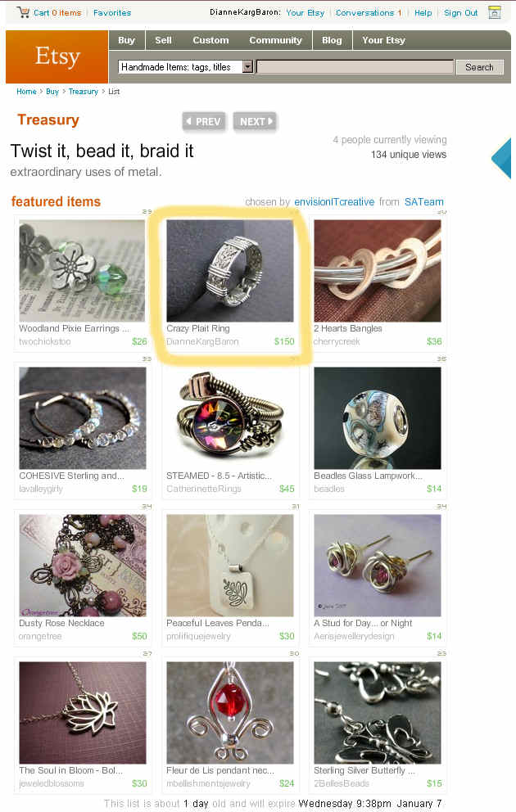This screenshot has height=812, width=516.
Task: Open the envisionITcreative curator link
Action: pyautogui.click(x=334, y=202)
